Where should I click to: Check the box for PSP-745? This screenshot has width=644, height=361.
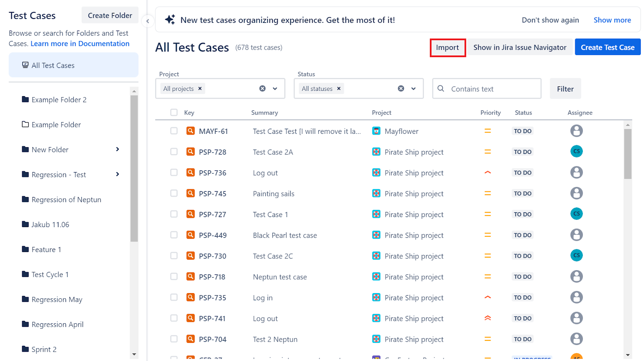coord(174,193)
